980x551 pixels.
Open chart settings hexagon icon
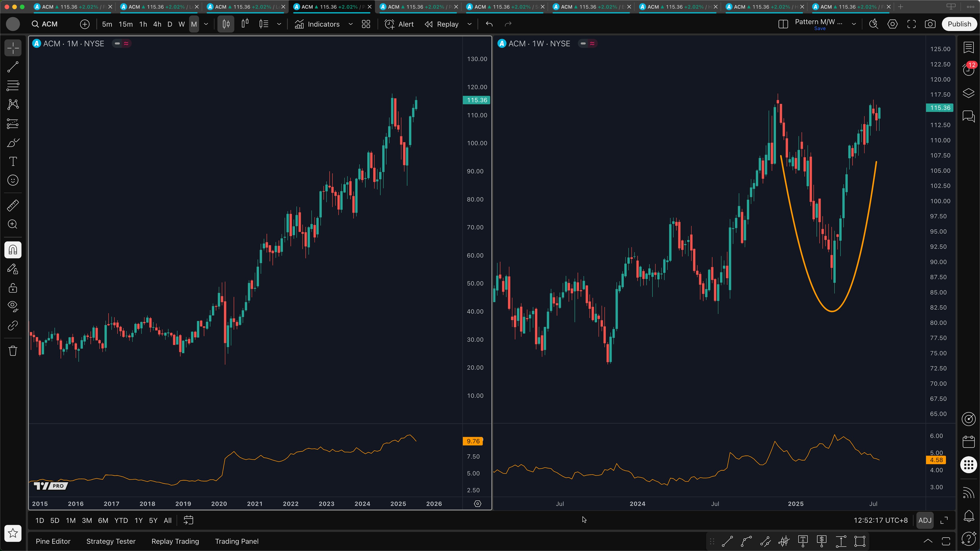892,24
